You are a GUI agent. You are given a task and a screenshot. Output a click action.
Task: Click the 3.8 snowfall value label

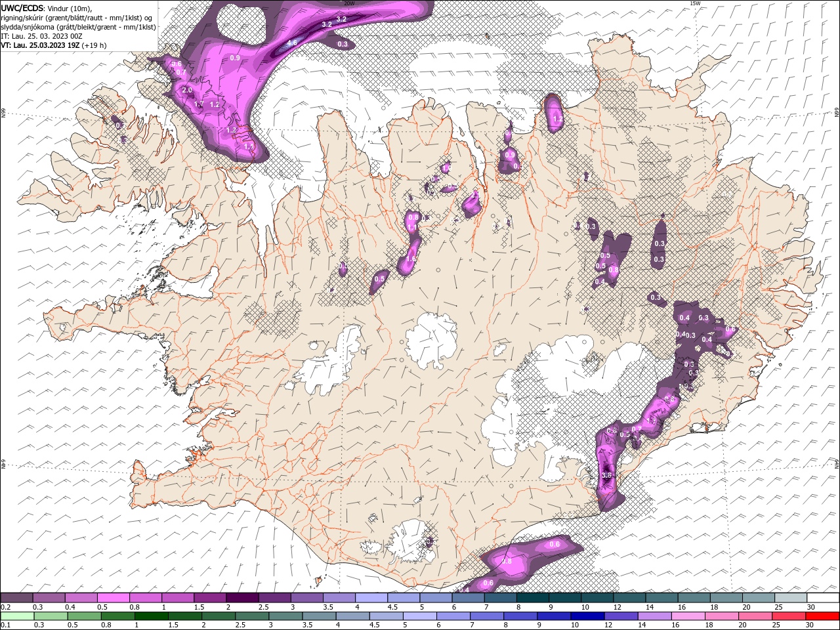606,475
